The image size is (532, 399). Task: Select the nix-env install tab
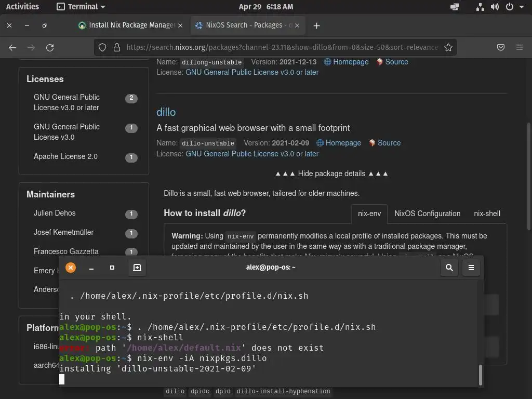click(369, 214)
